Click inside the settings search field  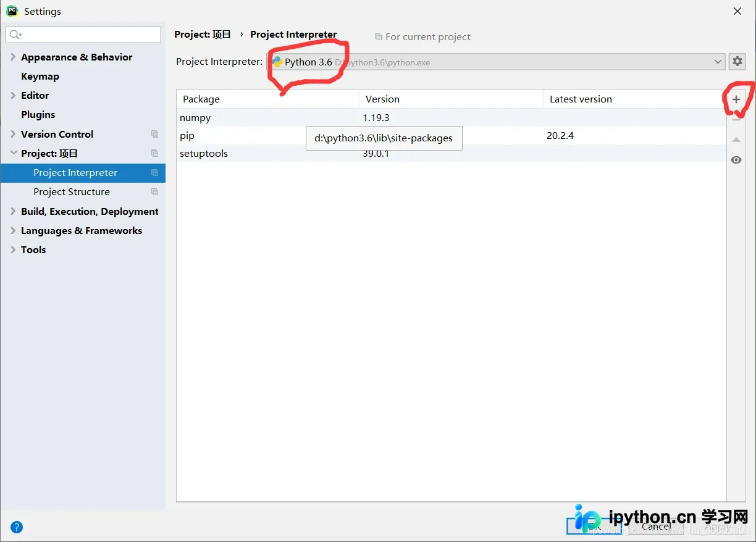pos(83,35)
